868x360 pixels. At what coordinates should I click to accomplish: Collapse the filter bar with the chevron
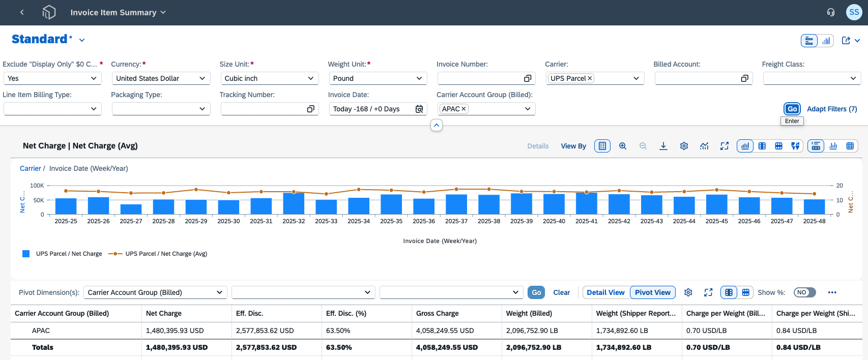[x=437, y=125]
